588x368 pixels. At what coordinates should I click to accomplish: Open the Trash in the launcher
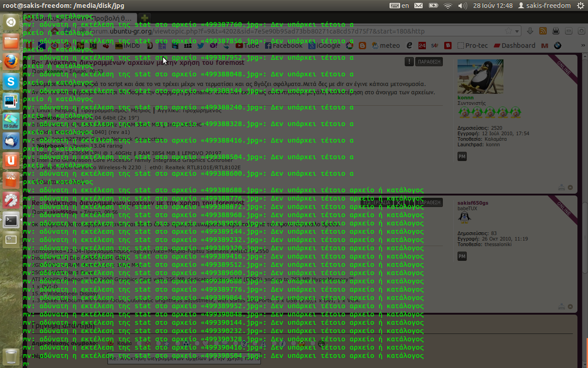(x=11, y=356)
